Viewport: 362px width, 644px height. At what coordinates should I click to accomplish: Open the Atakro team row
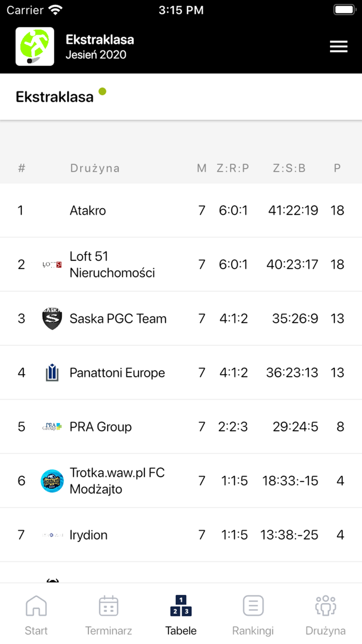[x=88, y=211]
